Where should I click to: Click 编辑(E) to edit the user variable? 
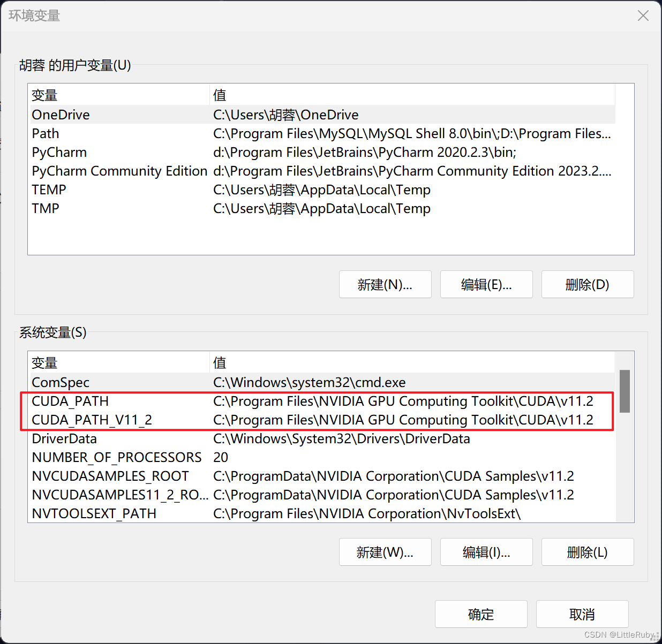[x=486, y=284]
